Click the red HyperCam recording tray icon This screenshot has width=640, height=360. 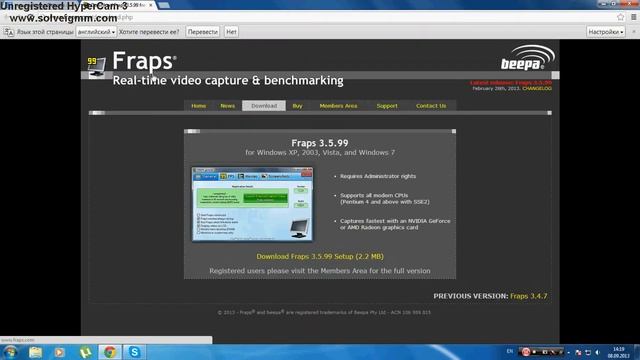pyautogui.click(x=526, y=352)
